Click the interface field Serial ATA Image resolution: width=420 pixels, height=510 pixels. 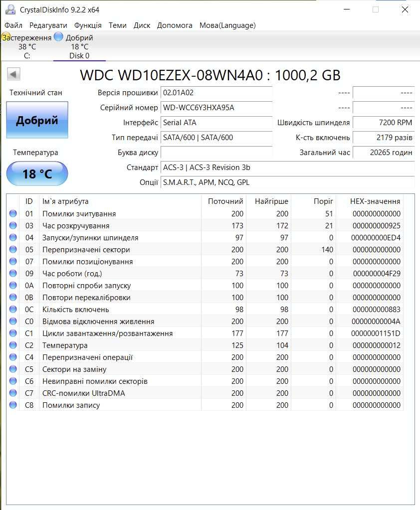(216, 123)
